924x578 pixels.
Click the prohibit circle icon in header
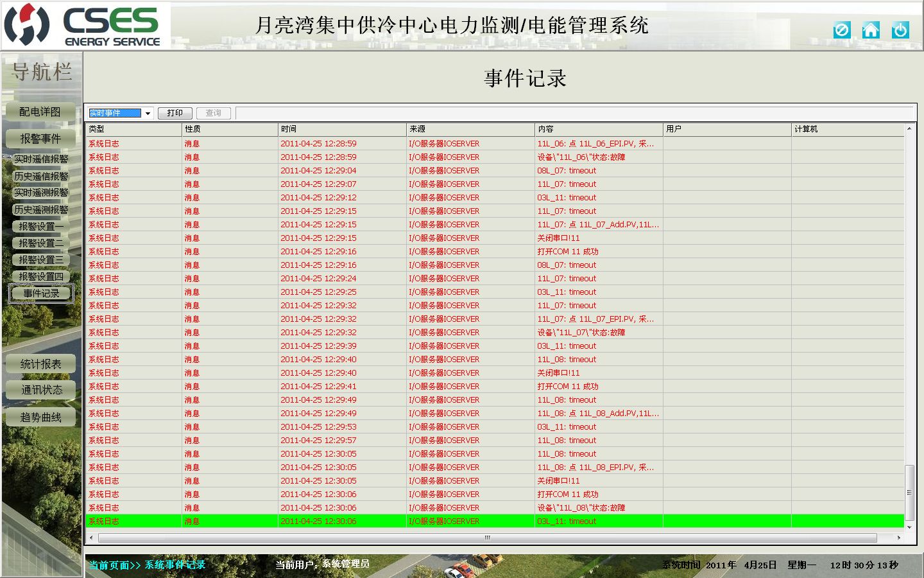click(x=842, y=30)
